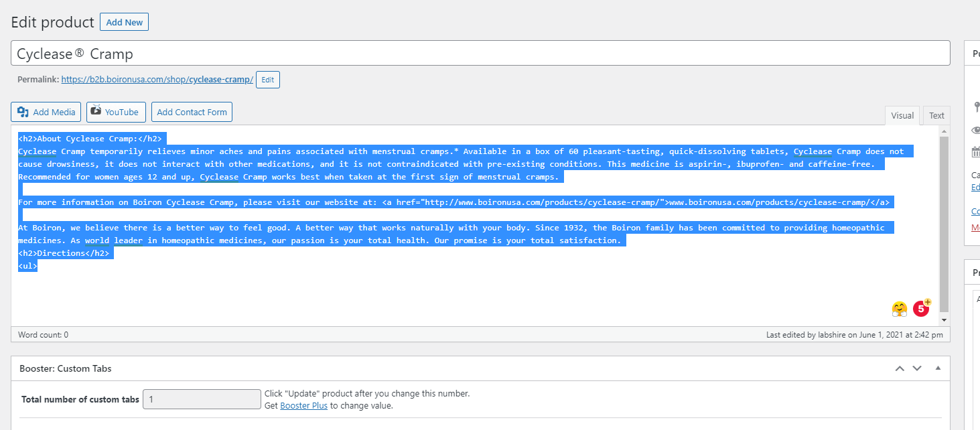This screenshot has height=430, width=980.
Task: Click the Add Media button
Action: (46, 112)
